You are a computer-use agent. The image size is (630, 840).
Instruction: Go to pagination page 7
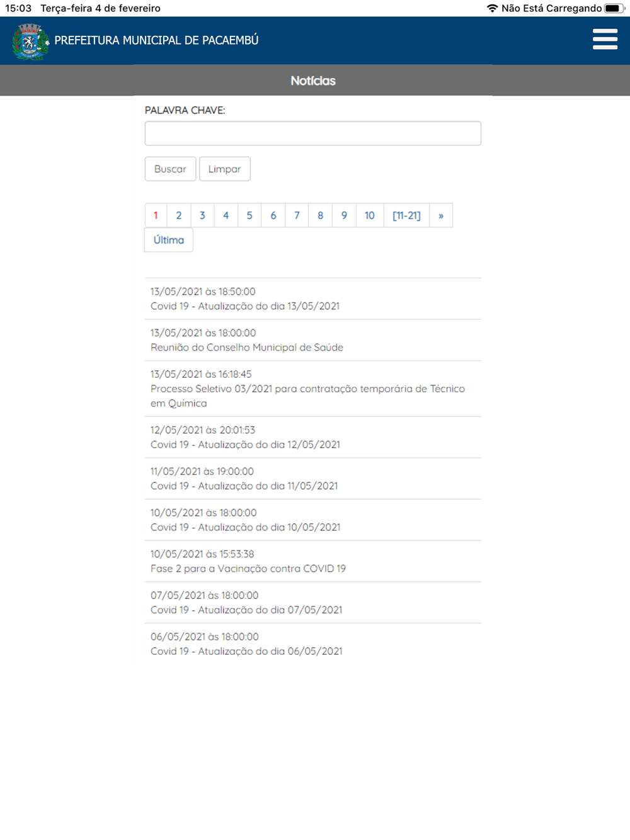[297, 215]
